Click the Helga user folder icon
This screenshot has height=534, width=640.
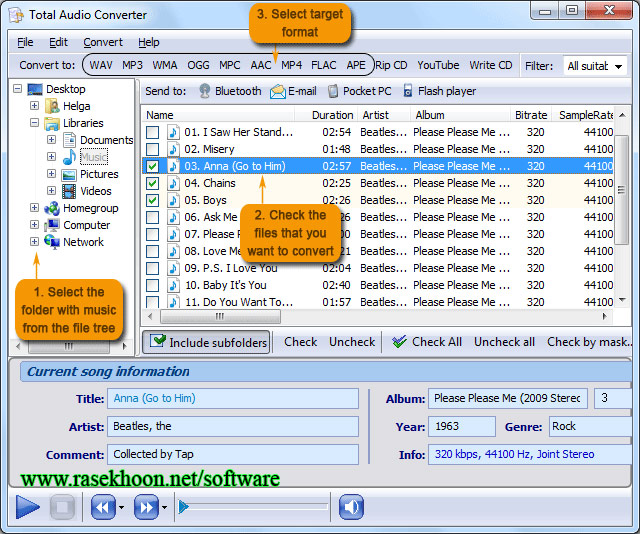(53, 106)
